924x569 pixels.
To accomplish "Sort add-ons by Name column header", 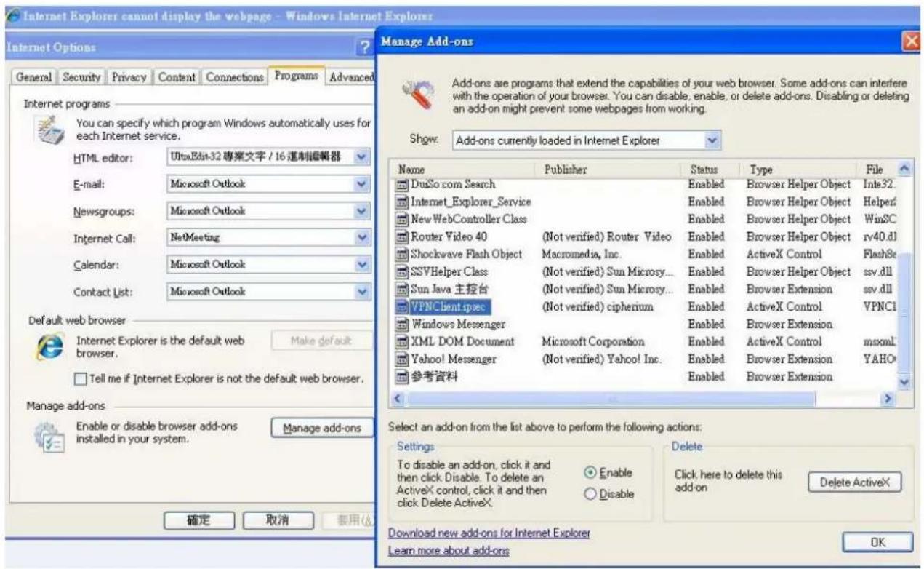I will 464,169.
